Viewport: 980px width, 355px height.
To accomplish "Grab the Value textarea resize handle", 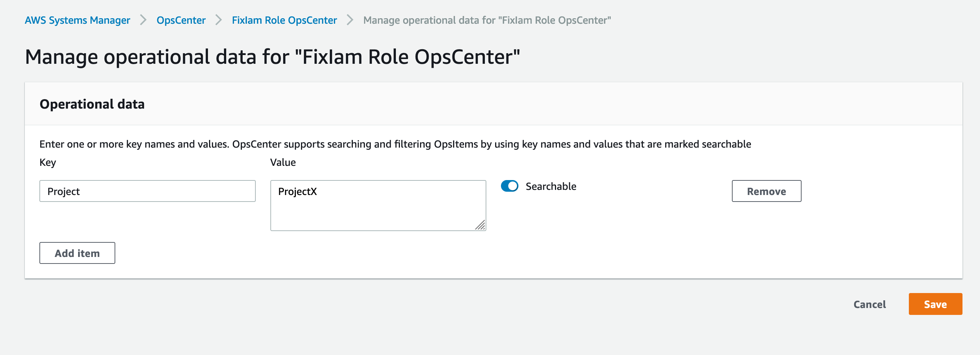I will click(x=481, y=225).
